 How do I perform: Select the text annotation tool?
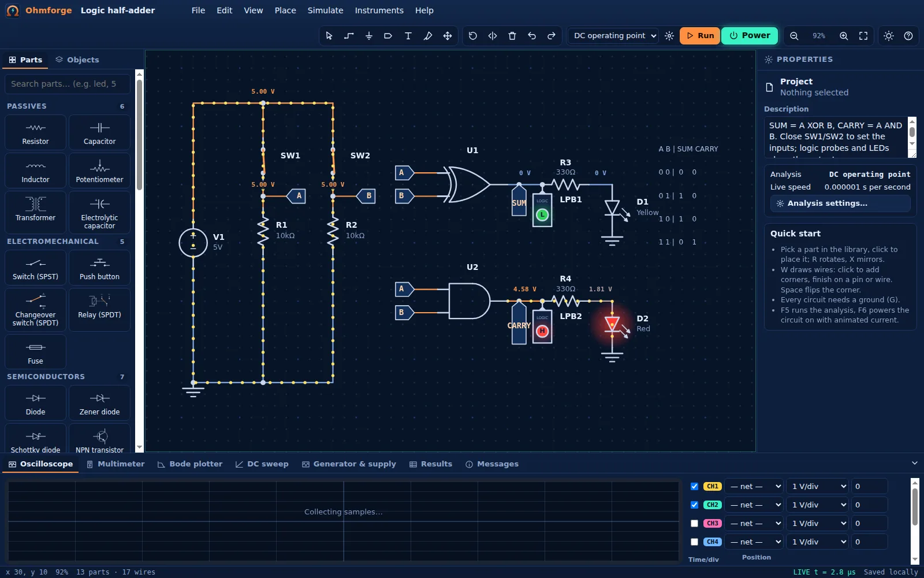coord(408,36)
